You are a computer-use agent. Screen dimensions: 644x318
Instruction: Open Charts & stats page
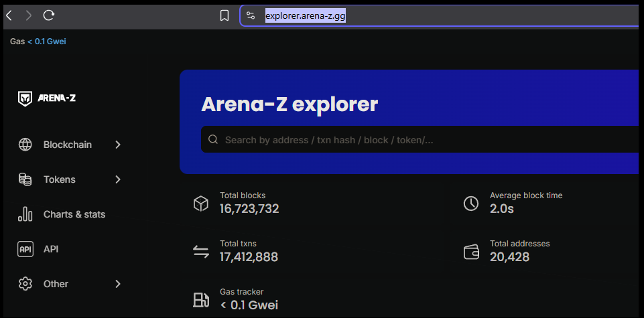[x=74, y=214]
